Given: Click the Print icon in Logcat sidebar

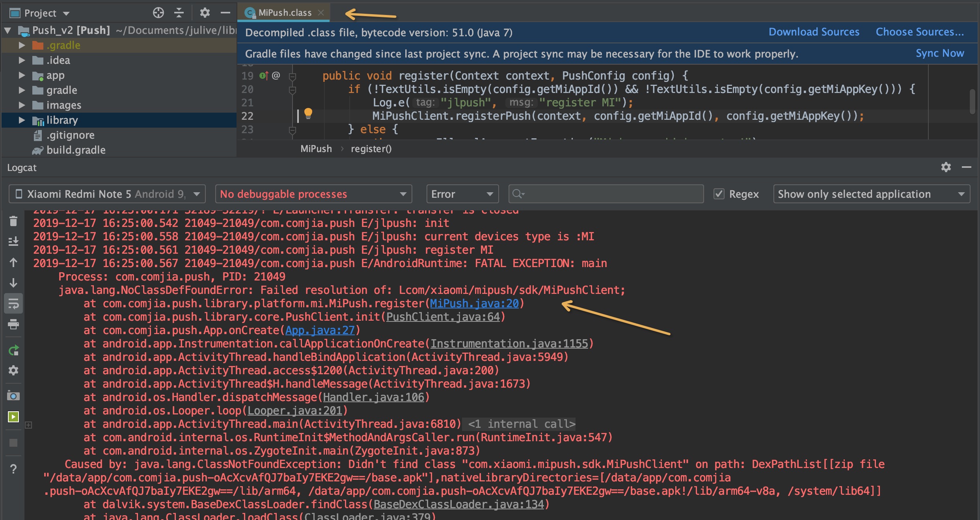Looking at the screenshot, I should pos(13,324).
